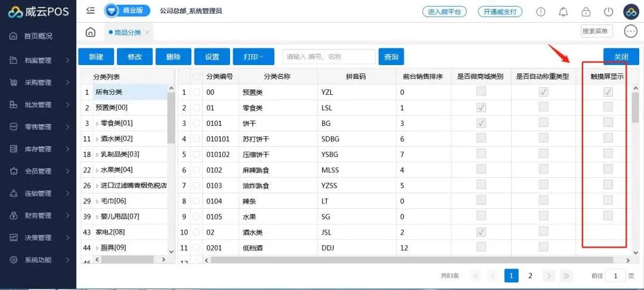Open the 打印 dropdown button
The image size is (644, 290).
pyautogui.click(x=253, y=57)
